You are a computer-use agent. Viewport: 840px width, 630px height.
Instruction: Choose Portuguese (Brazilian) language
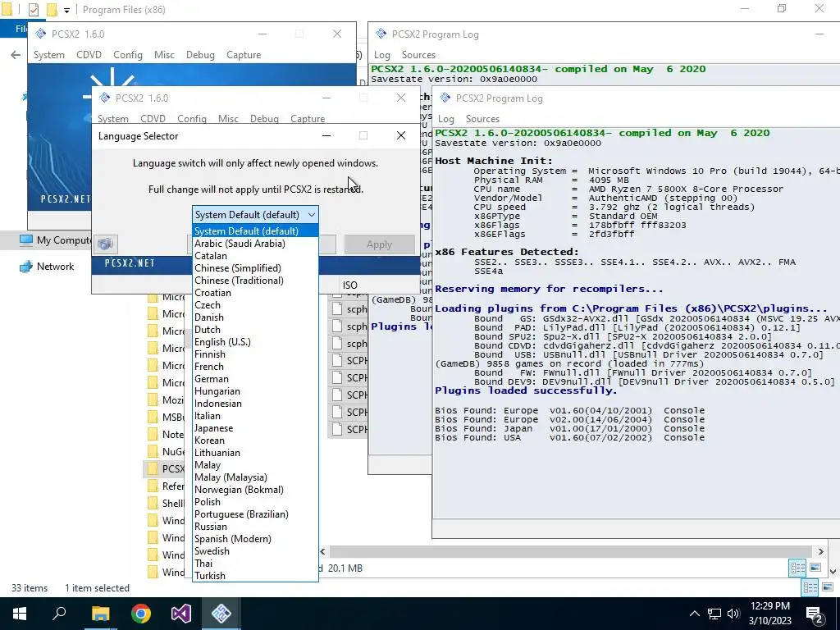(x=256, y=514)
